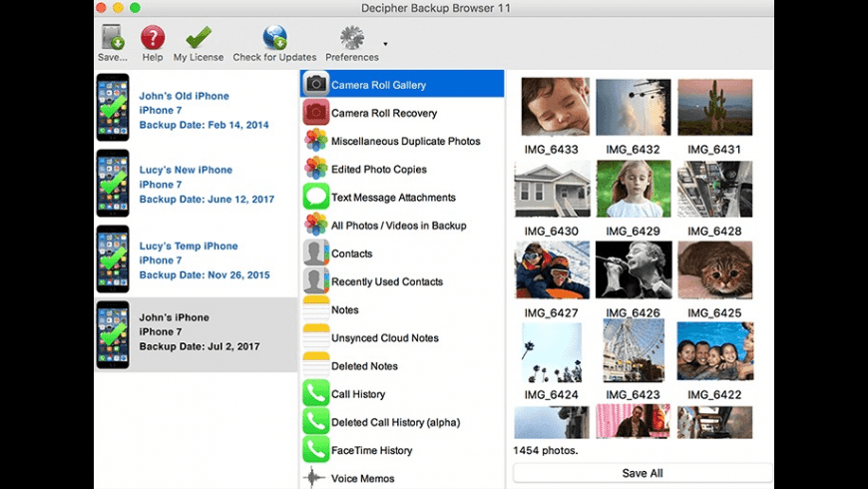This screenshot has width=868, height=489.
Task: Click Backup Date: Jul 2, 2017 text
Action: [x=200, y=346]
